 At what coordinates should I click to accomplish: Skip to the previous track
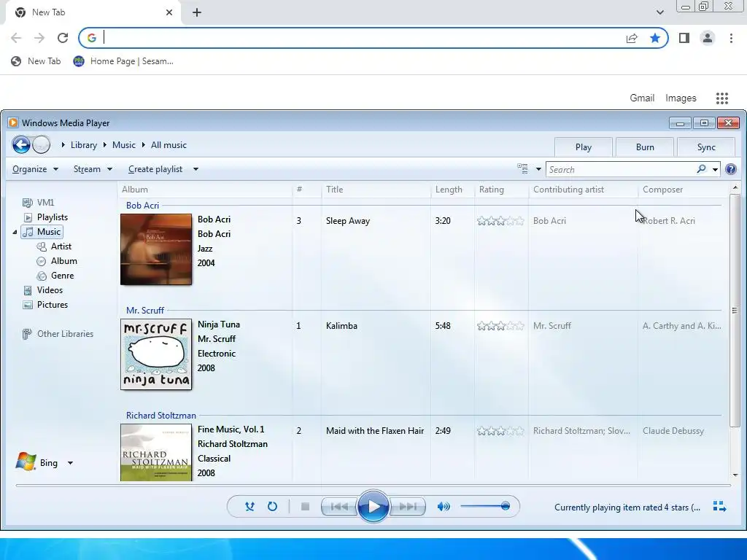coord(339,507)
